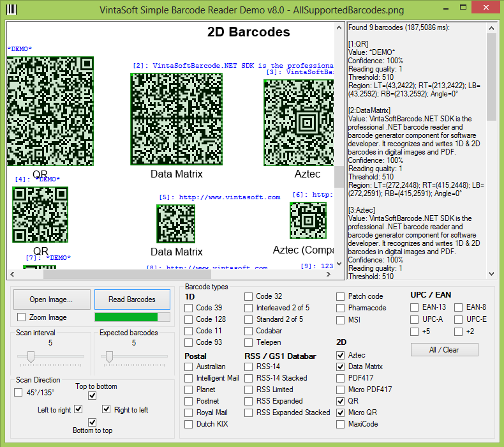Uncheck the Micro QR barcode type

341,413
